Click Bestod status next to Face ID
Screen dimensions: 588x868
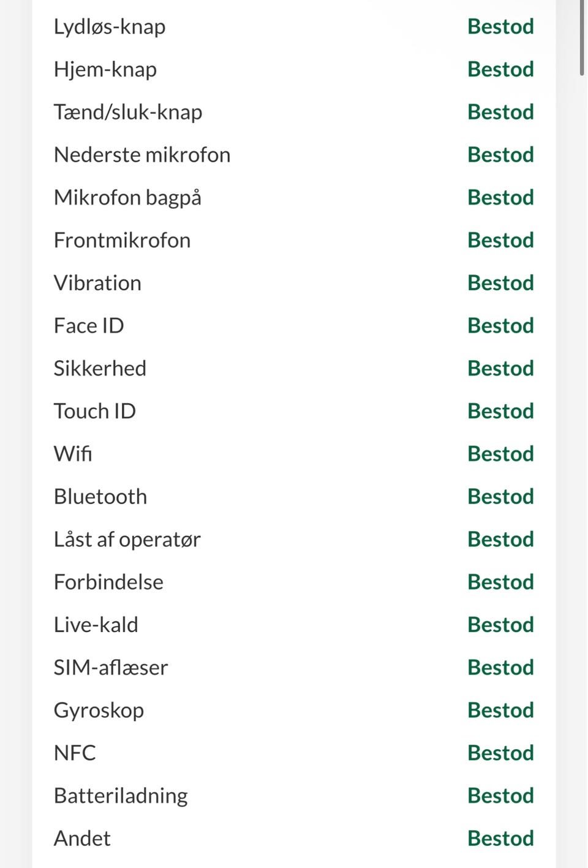click(500, 326)
